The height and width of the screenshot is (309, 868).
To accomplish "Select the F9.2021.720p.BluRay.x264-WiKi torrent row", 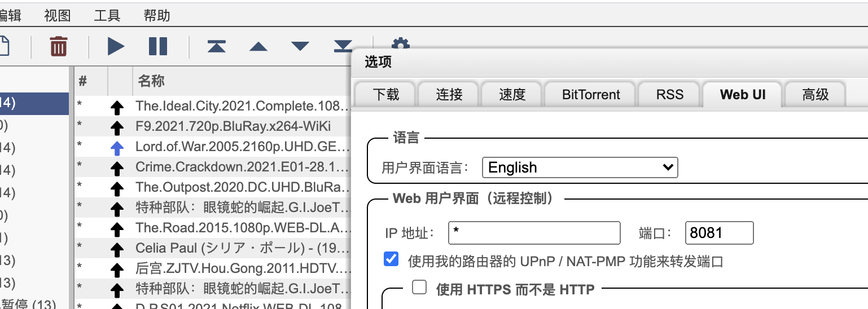I will click(x=233, y=126).
